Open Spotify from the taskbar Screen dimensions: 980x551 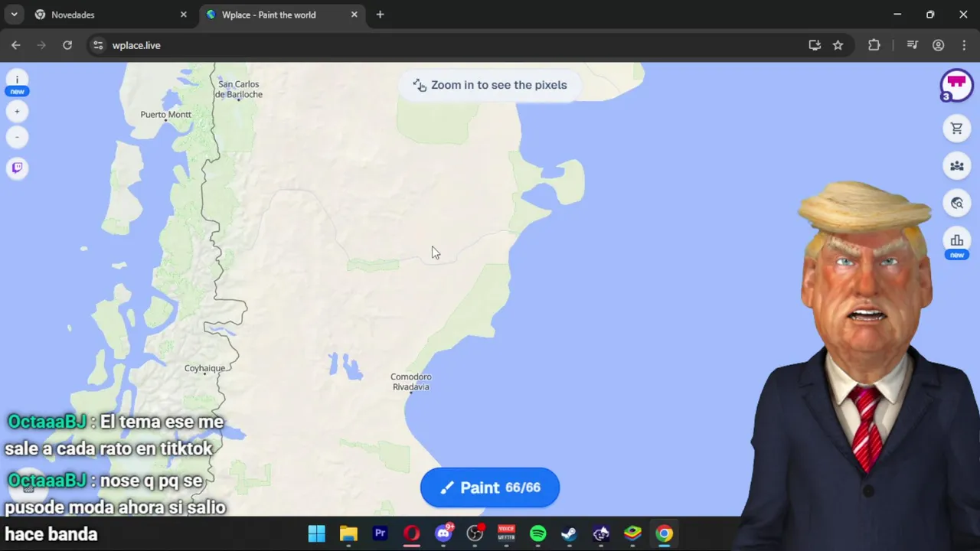click(538, 533)
